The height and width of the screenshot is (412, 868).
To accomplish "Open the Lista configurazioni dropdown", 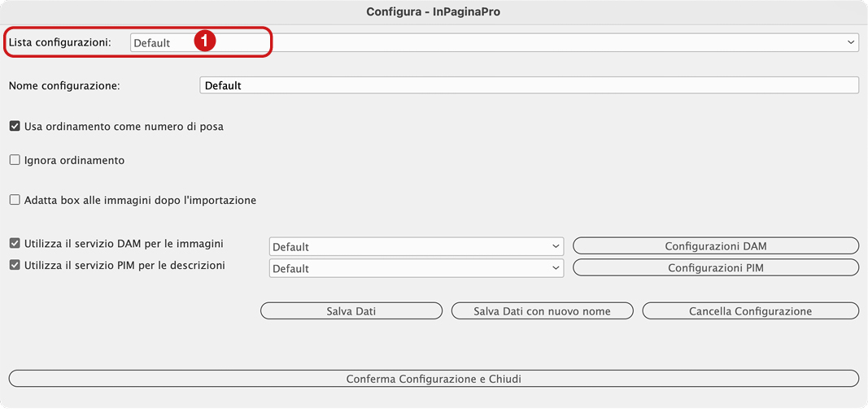I will (x=494, y=42).
